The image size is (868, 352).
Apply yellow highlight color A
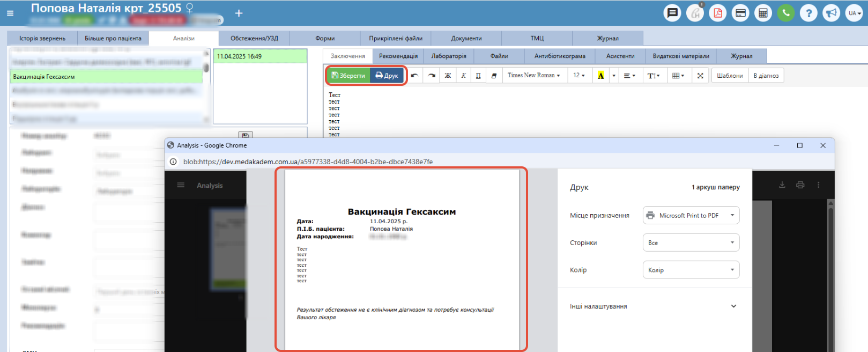pos(601,76)
